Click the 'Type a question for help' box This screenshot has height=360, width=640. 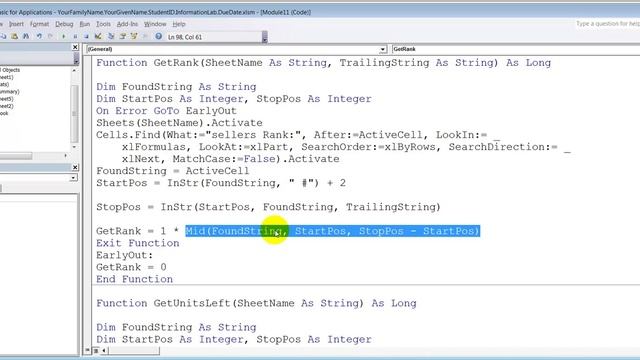click(607, 24)
